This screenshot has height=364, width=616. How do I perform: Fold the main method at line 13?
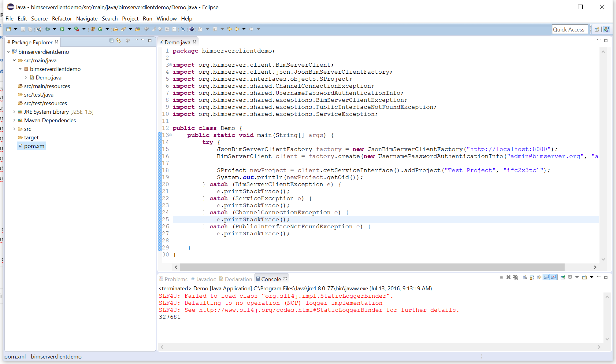pos(171,135)
